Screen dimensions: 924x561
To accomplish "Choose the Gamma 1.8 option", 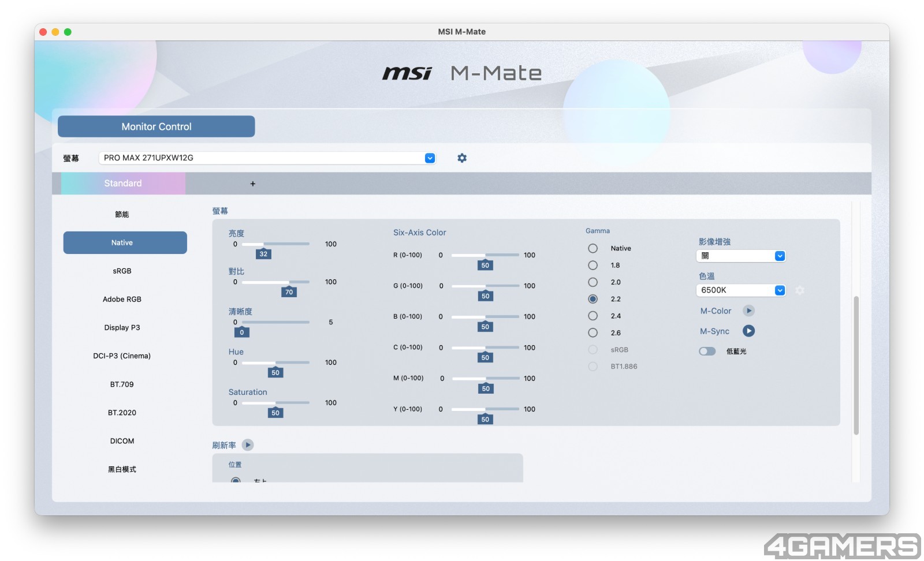I will coord(593,265).
